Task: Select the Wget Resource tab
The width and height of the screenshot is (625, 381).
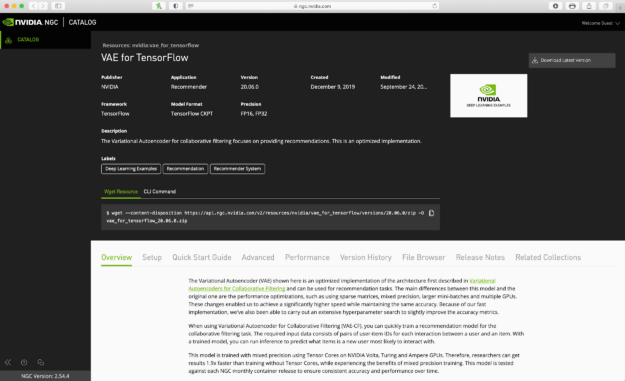Action: click(x=121, y=192)
